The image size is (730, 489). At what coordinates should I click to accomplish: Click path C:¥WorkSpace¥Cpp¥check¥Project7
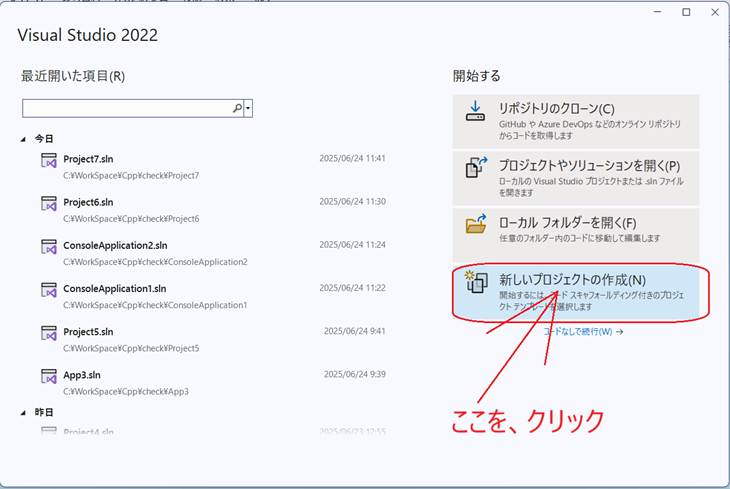[x=131, y=176]
